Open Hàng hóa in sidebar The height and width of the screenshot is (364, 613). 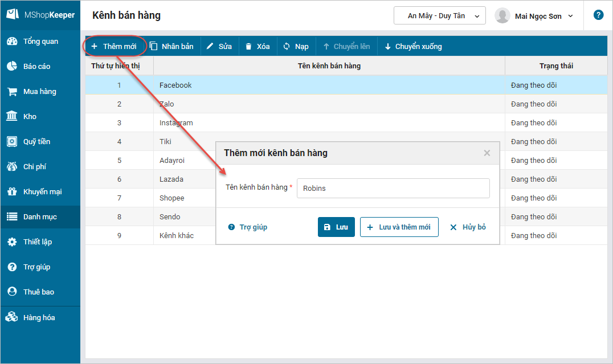click(40, 317)
